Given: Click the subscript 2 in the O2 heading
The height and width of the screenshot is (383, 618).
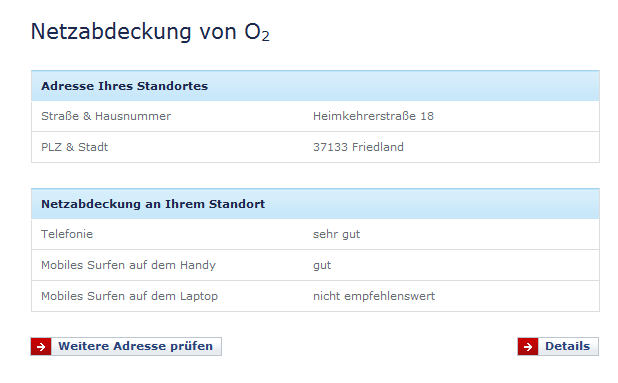Looking at the screenshot, I should tap(266, 36).
